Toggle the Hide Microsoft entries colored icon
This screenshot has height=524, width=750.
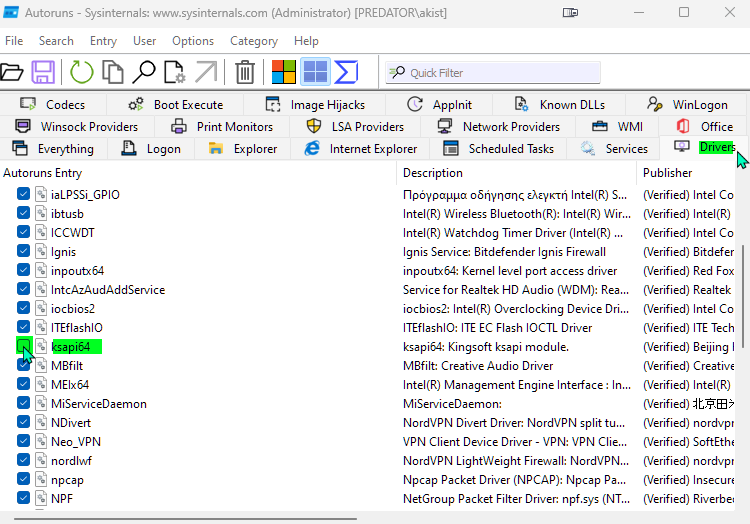coord(284,72)
